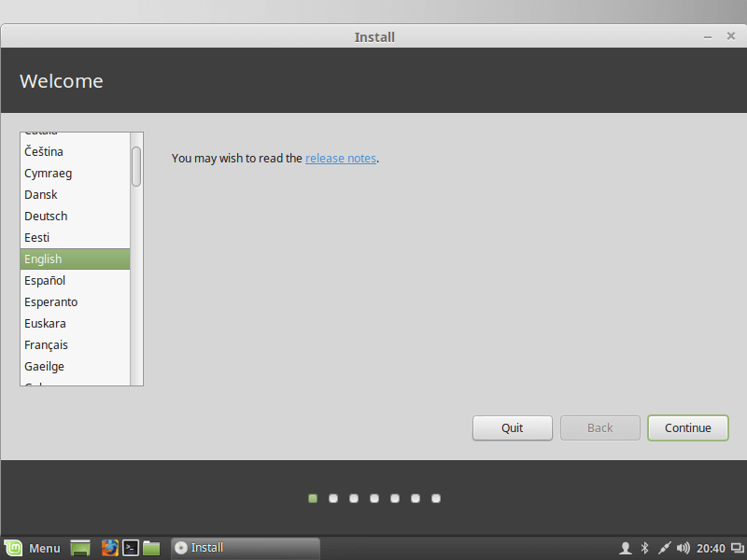Screen dimensions: 747x560
Task: Click the language list scrollbar thumb
Action: point(136,166)
